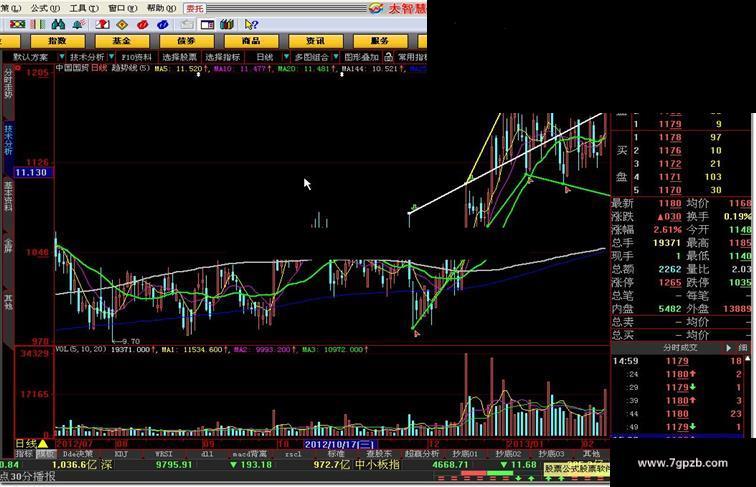
Task: Click the blue oval toolbar icon
Action: [x=163, y=24]
